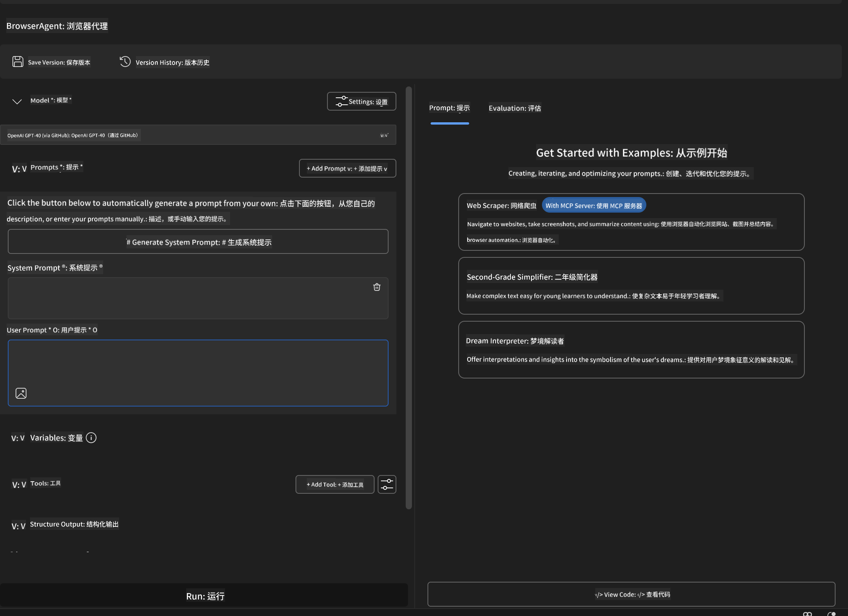Click Version History label
The height and width of the screenshot is (616, 848).
click(172, 62)
